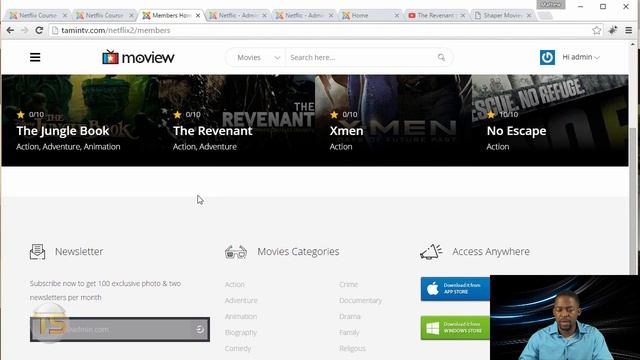This screenshot has height=360, width=640.
Task: Open The Revenant movie title
Action: pyautogui.click(x=213, y=131)
